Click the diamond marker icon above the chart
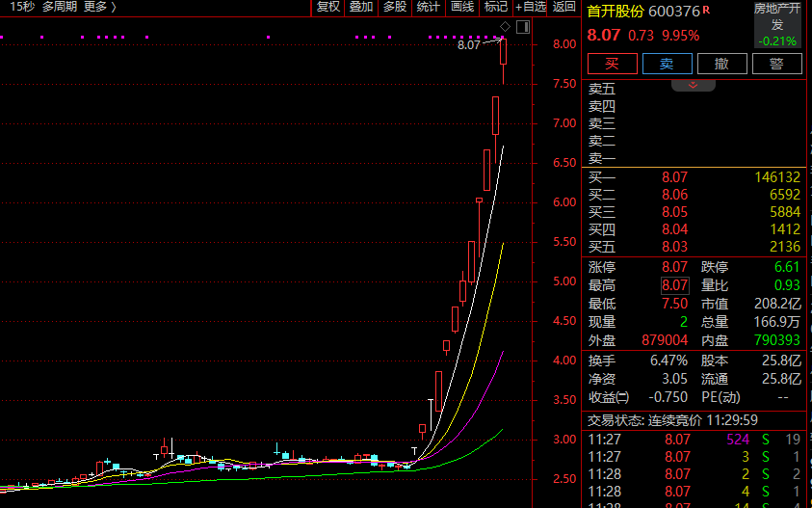This screenshot has height=508, width=812. point(505,26)
